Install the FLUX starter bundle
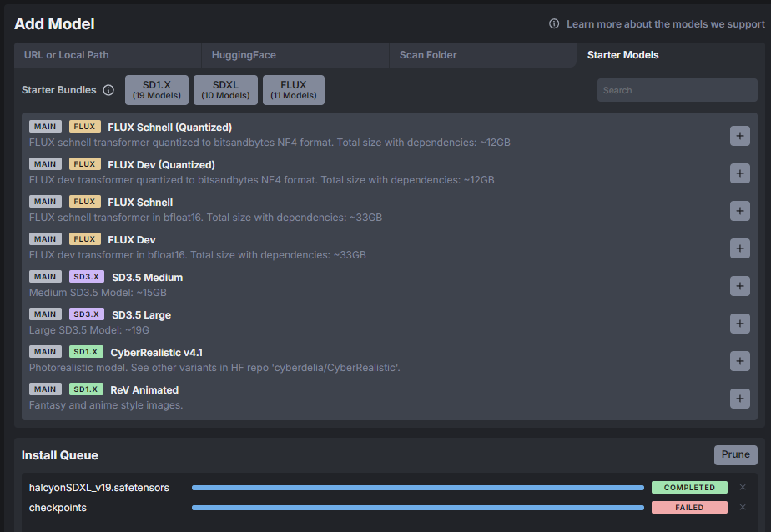The height and width of the screenshot is (532, 771). coord(294,90)
